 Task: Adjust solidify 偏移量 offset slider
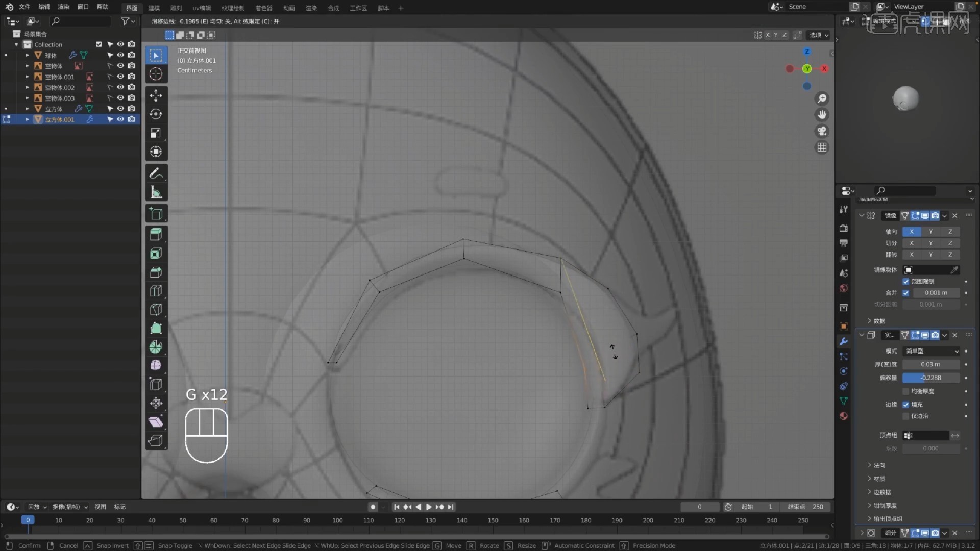[x=931, y=378]
